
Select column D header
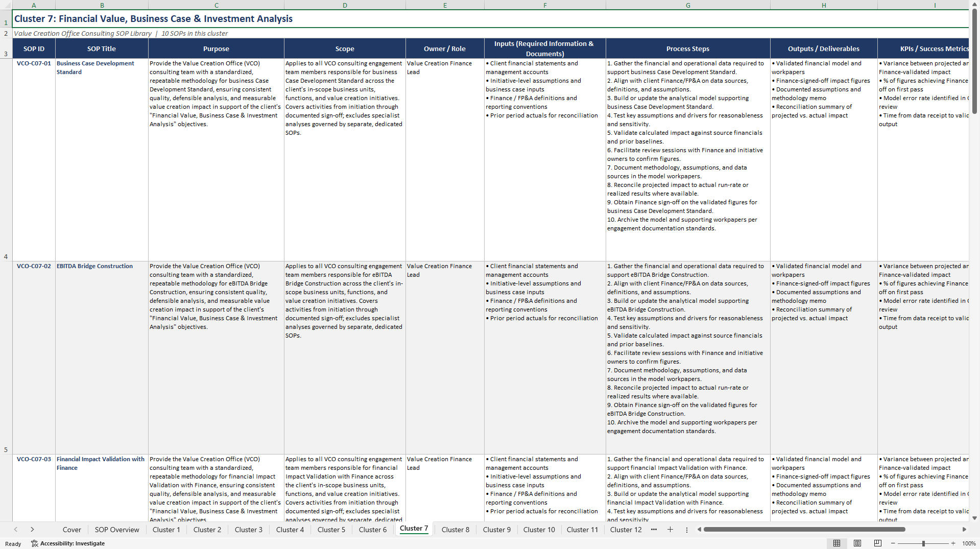click(x=345, y=5)
